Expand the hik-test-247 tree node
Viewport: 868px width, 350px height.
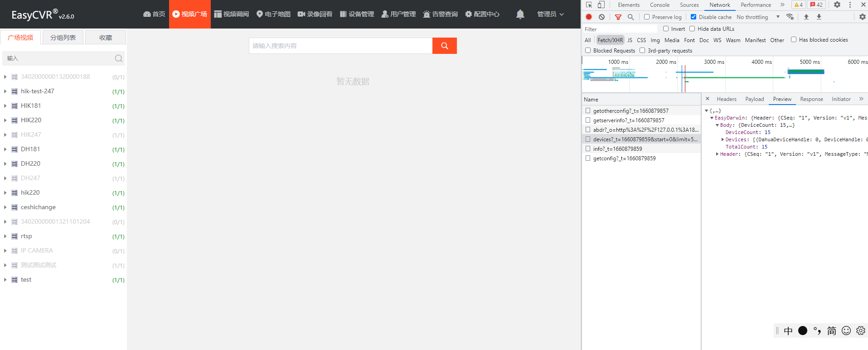(x=5, y=91)
